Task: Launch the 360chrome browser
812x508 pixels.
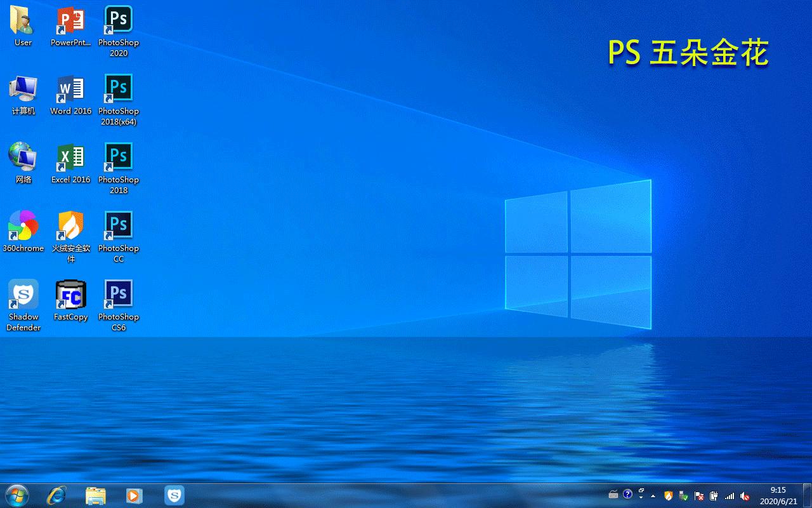Action: click(23, 224)
